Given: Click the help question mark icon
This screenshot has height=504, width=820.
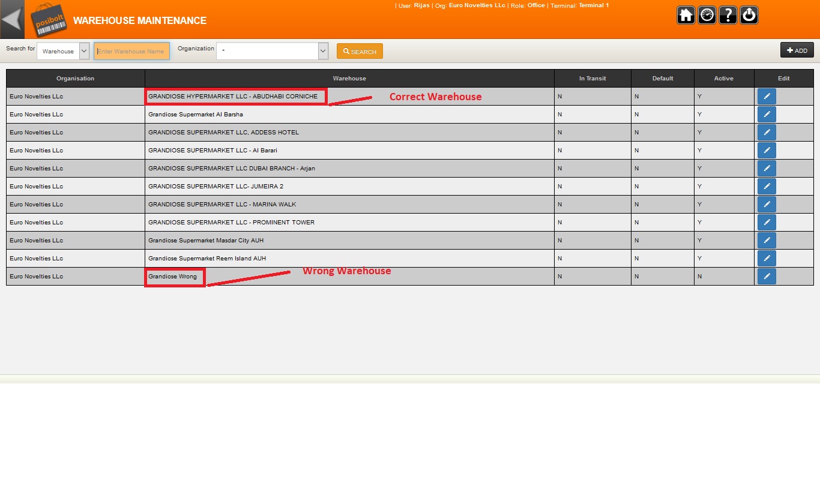Looking at the screenshot, I should [x=728, y=15].
